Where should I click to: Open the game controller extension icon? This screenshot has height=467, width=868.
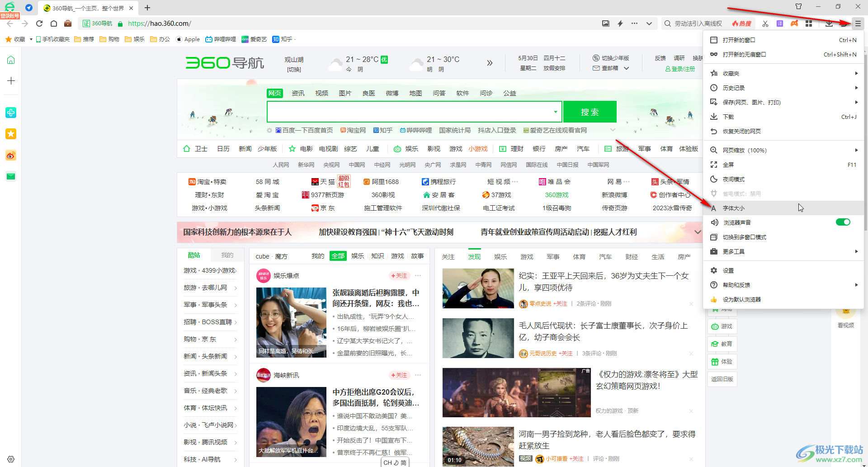(794, 24)
